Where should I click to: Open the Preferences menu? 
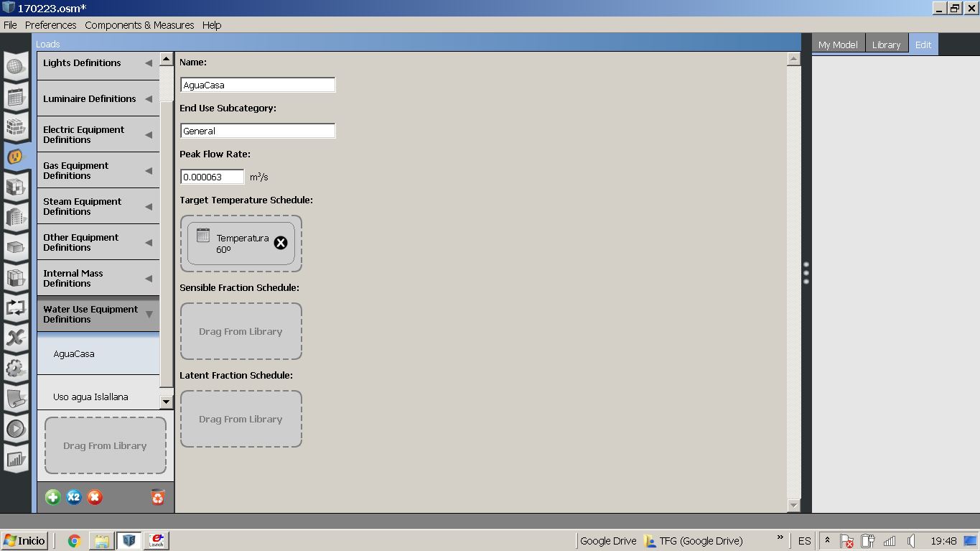tap(50, 25)
